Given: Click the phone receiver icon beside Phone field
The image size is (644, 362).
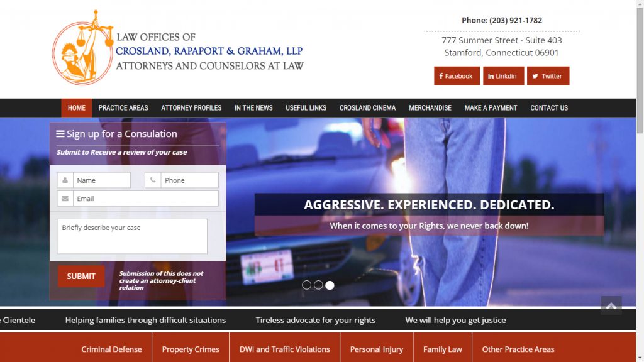Looking at the screenshot, I should (153, 180).
